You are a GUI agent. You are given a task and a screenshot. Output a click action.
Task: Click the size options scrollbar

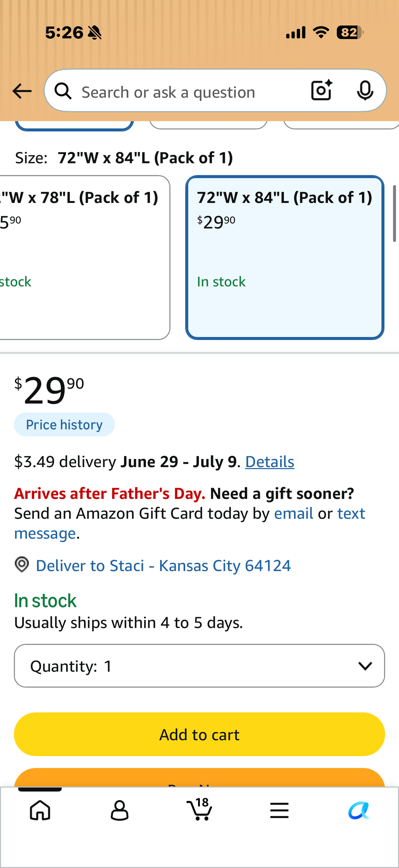click(394, 214)
